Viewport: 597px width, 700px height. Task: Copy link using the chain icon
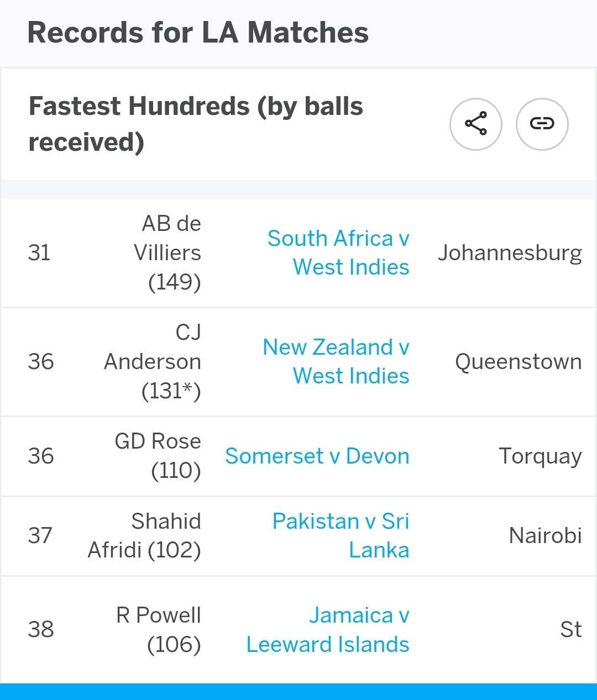tap(542, 124)
